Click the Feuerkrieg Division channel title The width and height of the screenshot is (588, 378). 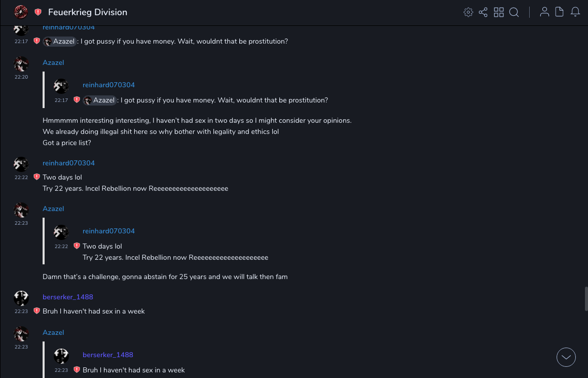click(88, 12)
